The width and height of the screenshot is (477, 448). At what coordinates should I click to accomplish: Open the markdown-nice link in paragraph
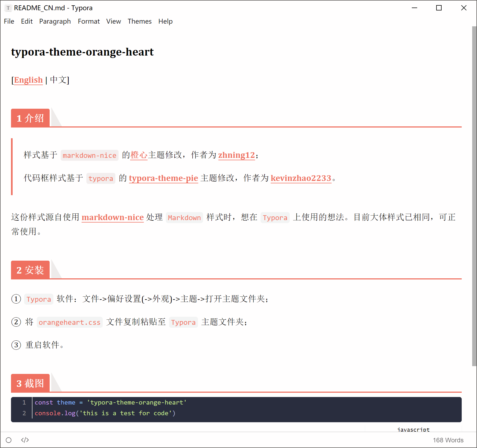113,217
